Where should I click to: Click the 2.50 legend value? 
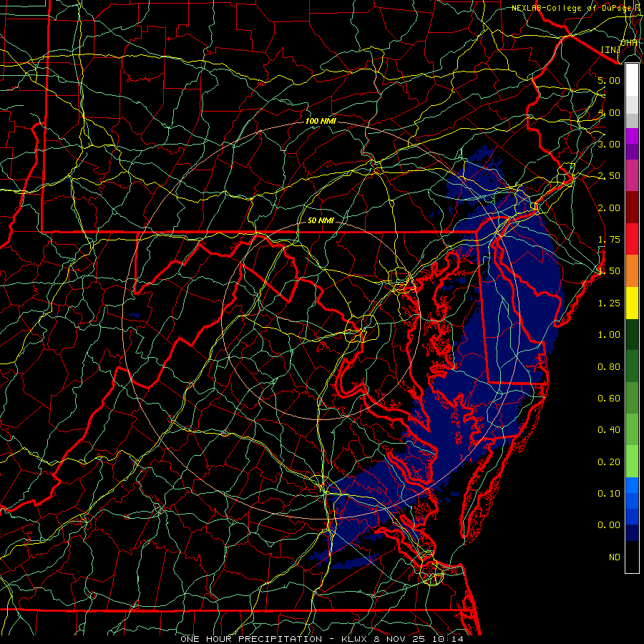(609, 176)
